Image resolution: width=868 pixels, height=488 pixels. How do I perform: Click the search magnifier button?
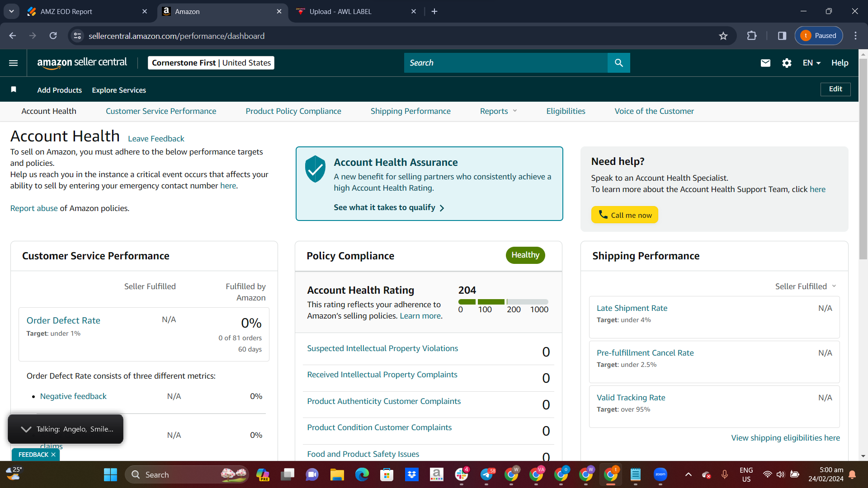(x=619, y=63)
